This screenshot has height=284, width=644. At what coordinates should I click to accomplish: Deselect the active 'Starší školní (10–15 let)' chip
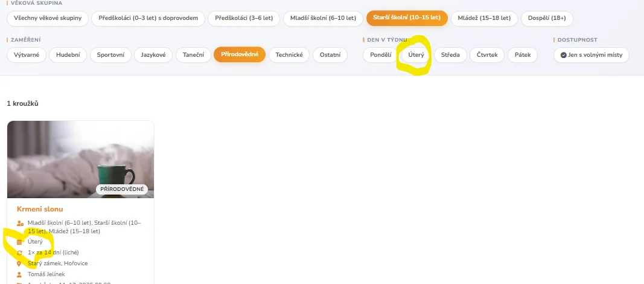tap(407, 18)
